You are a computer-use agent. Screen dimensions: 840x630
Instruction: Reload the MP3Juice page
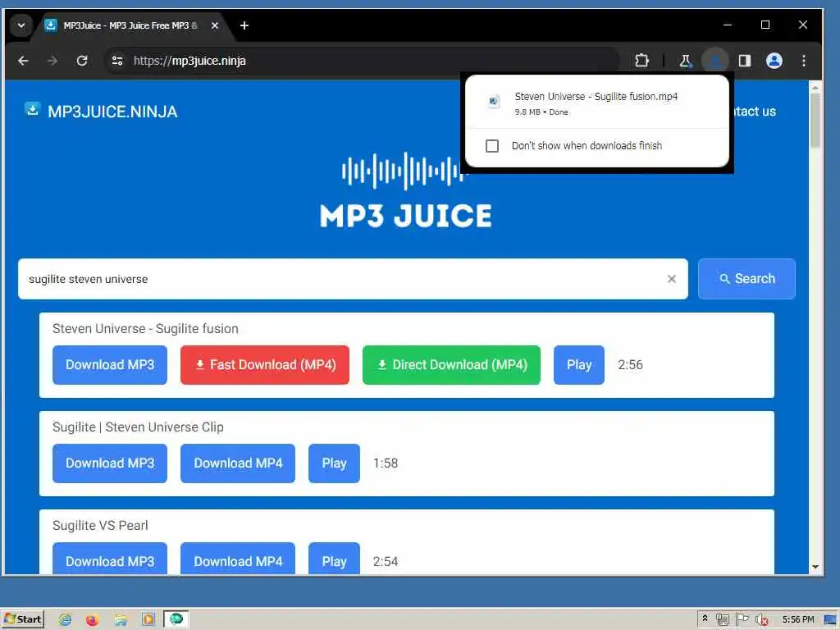tap(82, 61)
